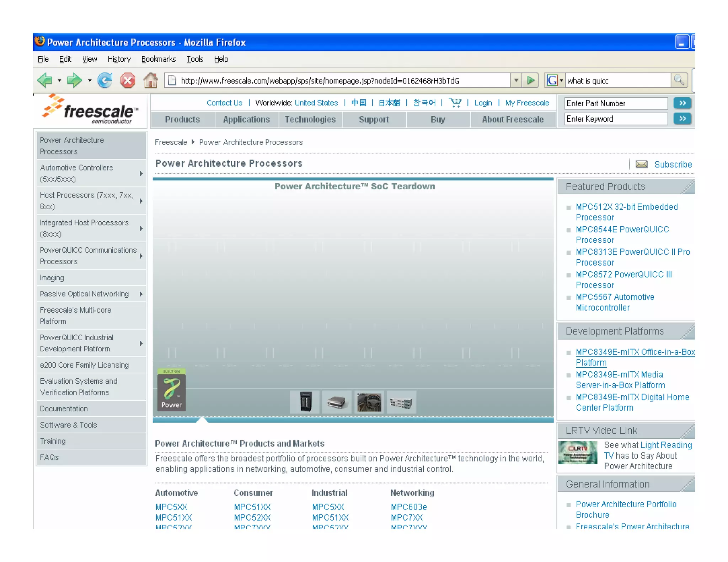Viewport: 728px width, 562px height.
Task: Click the Subscribe envelope icon
Action: [642, 164]
